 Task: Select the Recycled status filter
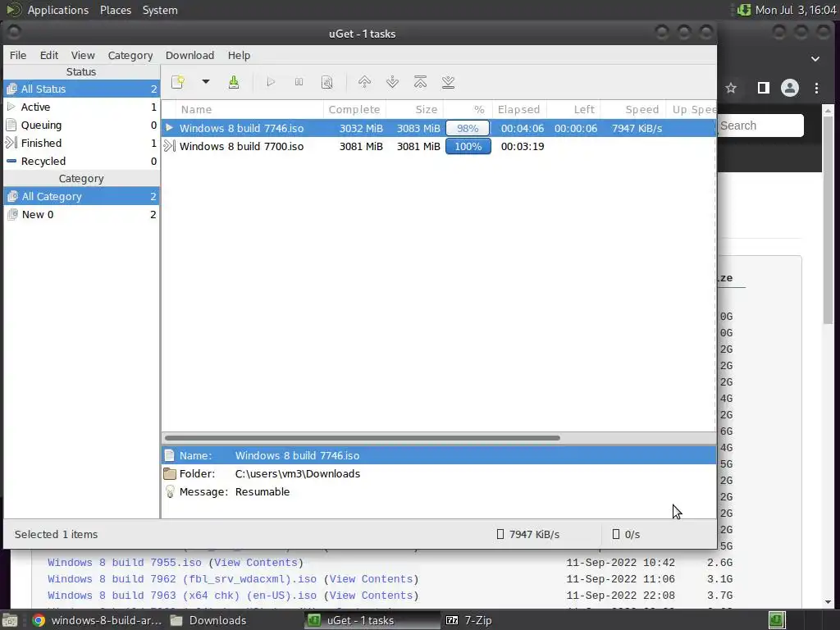81,162
